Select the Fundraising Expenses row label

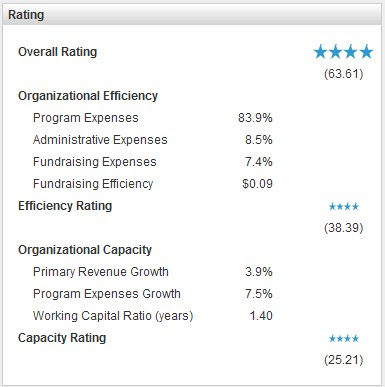[95, 162]
